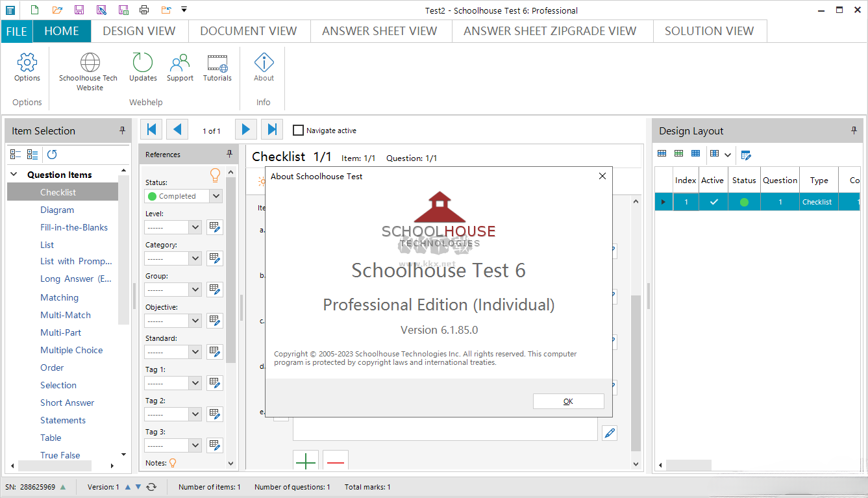The width and height of the screenshot is (868, 498).
Task: Open the SOLUTION VIEW tab
Action: coord(709,31)
